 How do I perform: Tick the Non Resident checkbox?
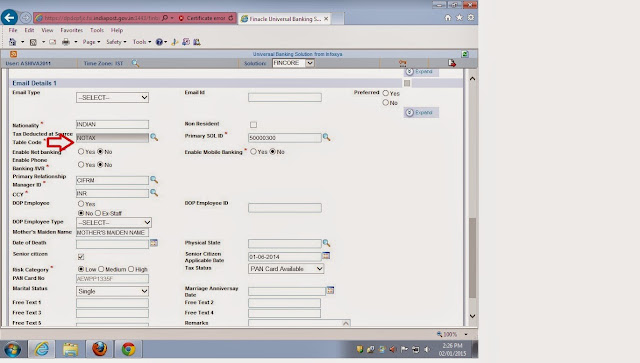tap(253, 125)
